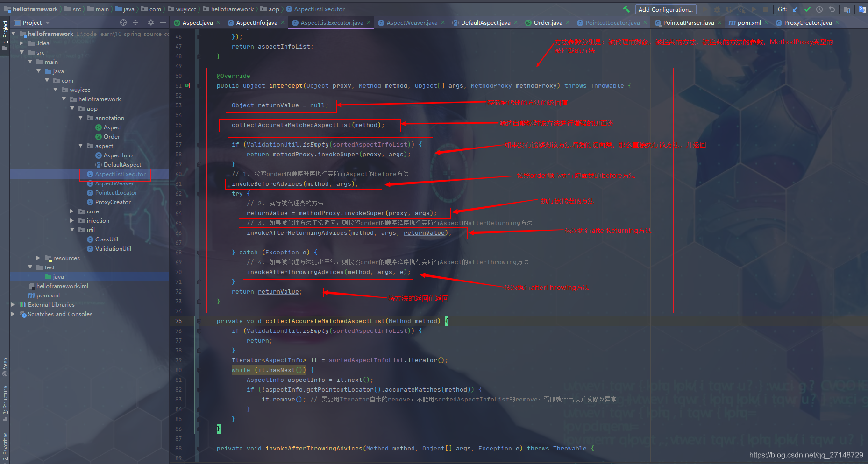This screenshot has width=868, height=464.
Task: Toggle code fold on line 75 method
Action: click(x=199, y=321)
